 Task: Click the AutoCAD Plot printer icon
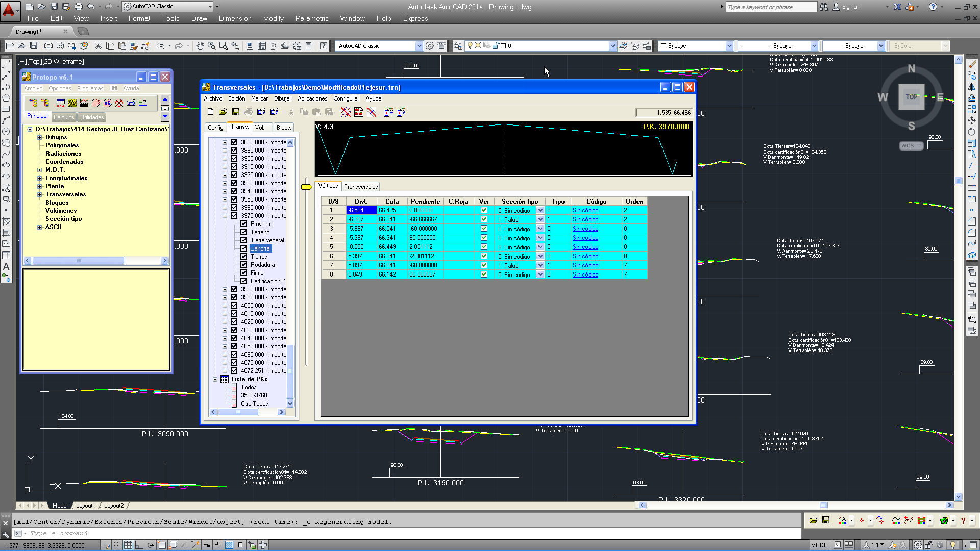pos(48,46)
